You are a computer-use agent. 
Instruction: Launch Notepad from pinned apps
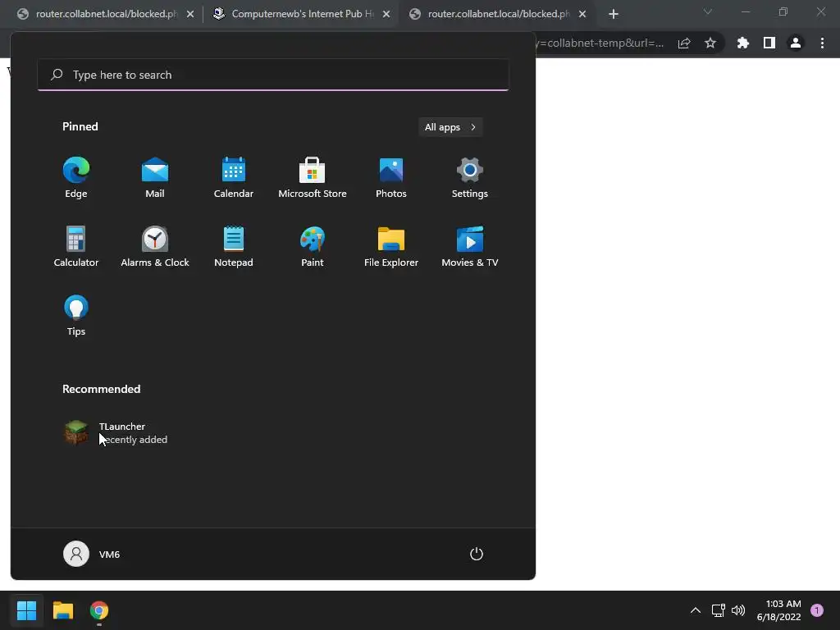pyautogui.click(x=234, y=246)
